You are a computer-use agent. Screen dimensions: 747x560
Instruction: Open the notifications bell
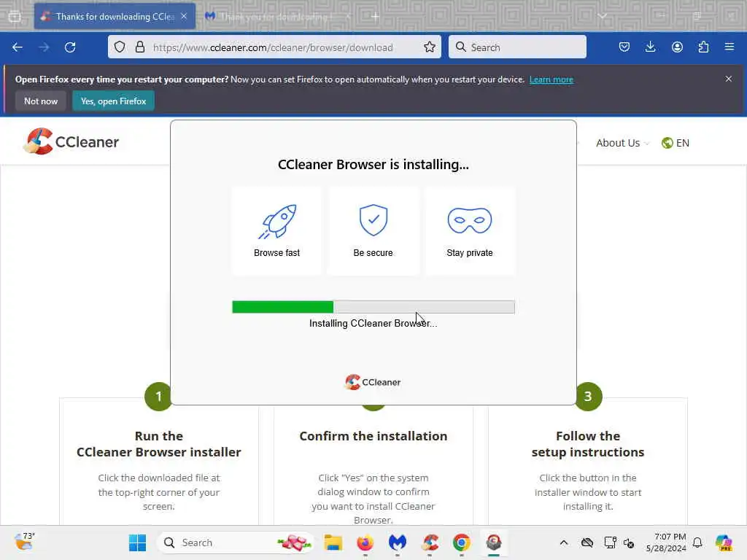tap(697, 542)
